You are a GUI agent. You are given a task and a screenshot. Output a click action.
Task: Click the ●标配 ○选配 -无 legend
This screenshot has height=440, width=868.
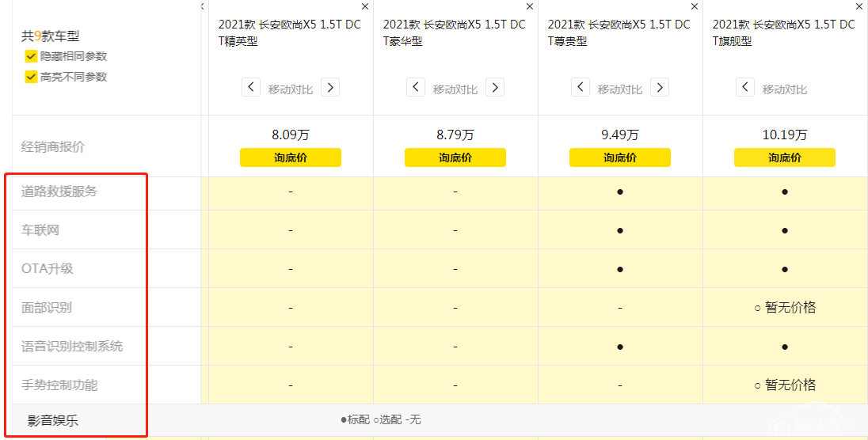click(381, 420)
